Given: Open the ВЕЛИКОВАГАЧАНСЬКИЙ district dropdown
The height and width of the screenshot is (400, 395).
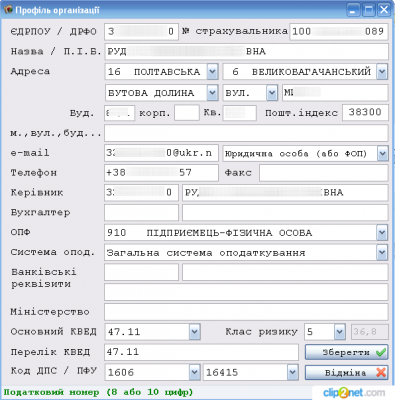Looking at the screenshot, I should coord(382,72).
